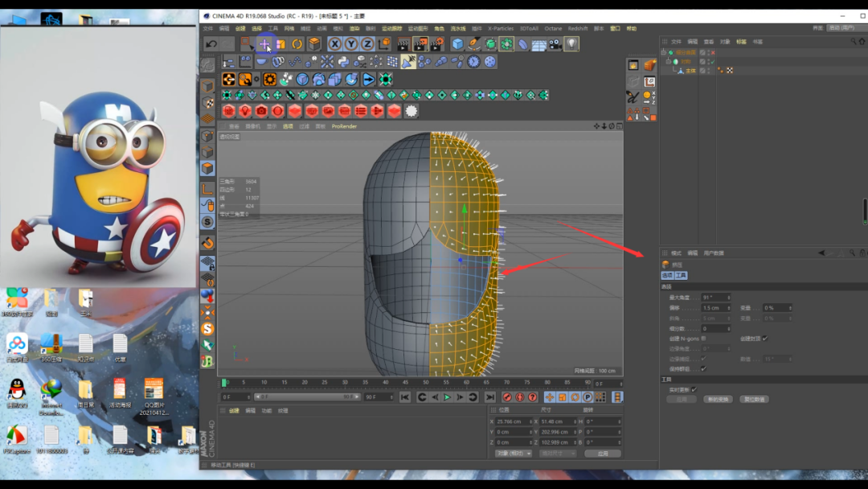
Task: Open the X-Particles menu
Action: pyautogui.click(x=501, y=28)
